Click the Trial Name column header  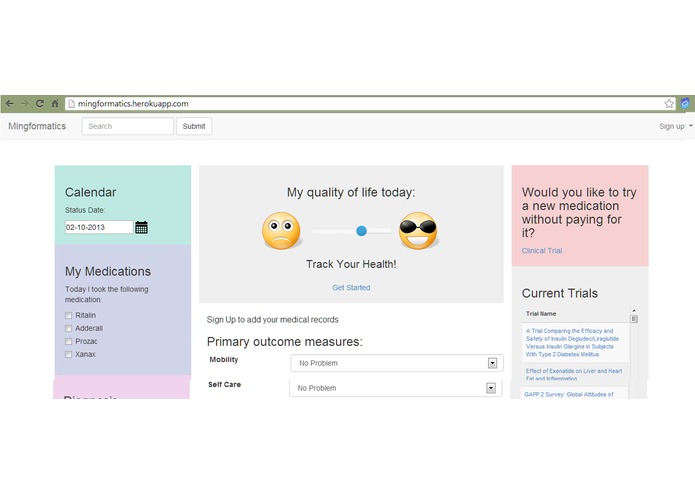[x=541, y=314]
